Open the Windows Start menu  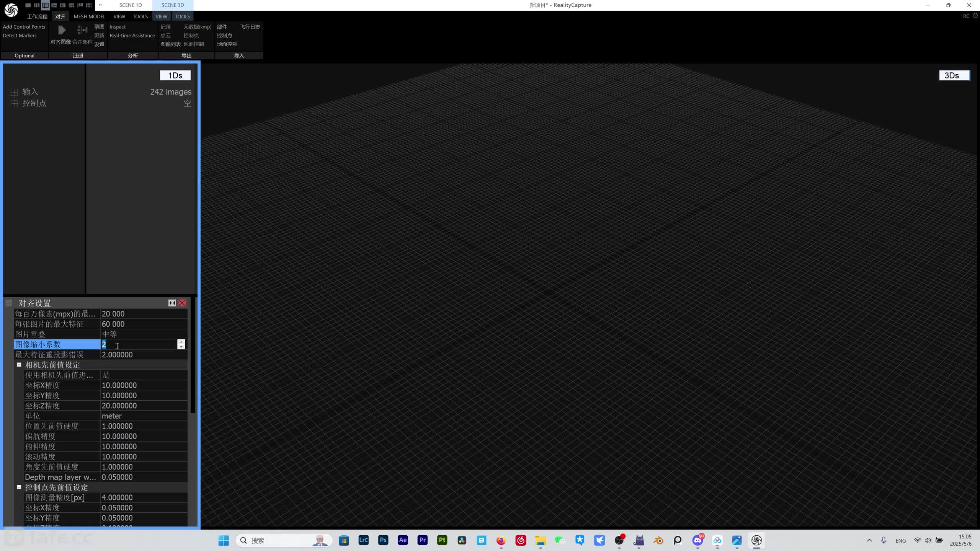(x=224, y=540)
